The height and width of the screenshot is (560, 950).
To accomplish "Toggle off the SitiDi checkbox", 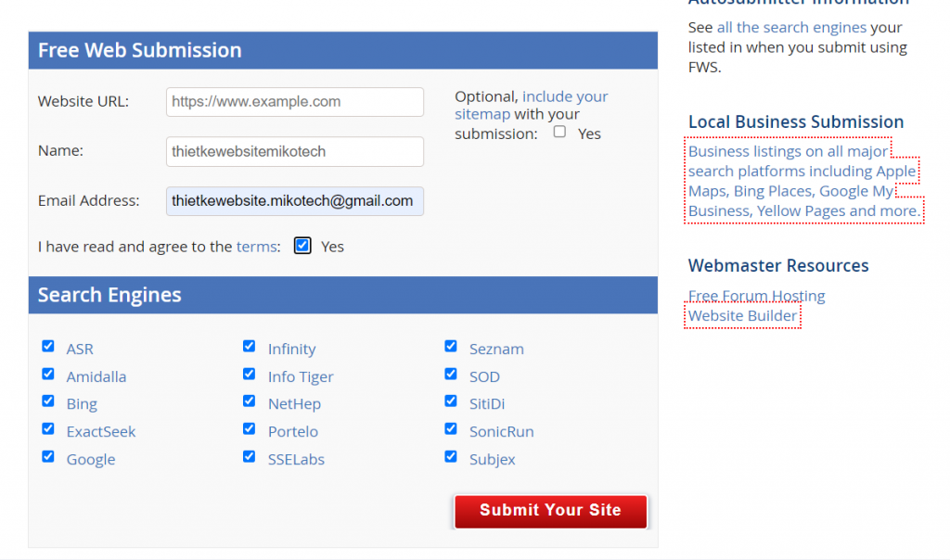I will tap(450, 401).
